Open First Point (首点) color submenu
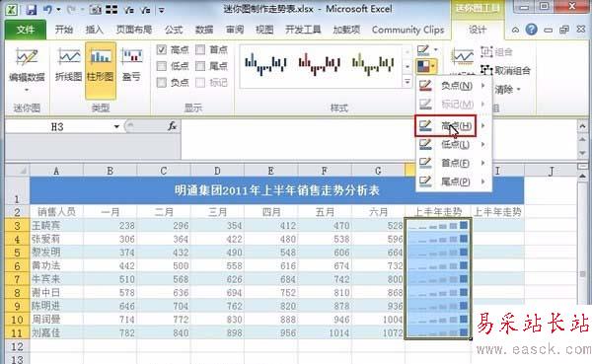The width and height of the screenshot is (592, 364). pos(454,163)
